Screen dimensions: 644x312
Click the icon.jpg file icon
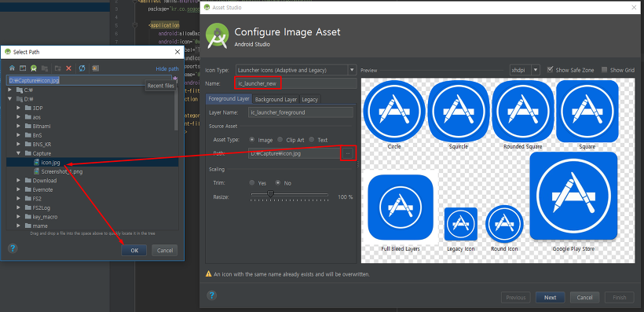[37, 163]
